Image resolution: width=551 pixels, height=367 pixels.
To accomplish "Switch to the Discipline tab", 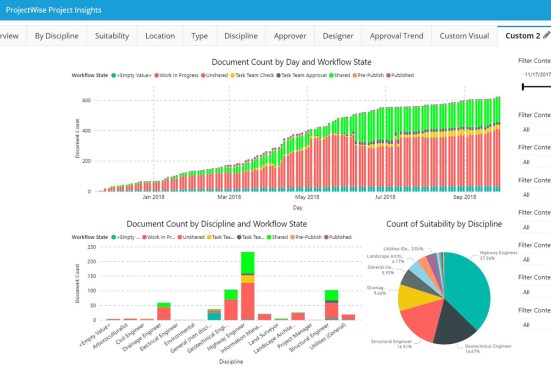I will (241, 36).
